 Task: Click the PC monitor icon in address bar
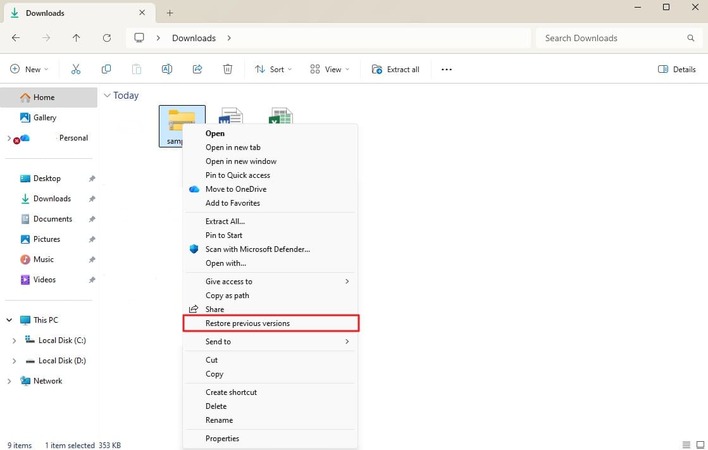click(139, 37)
